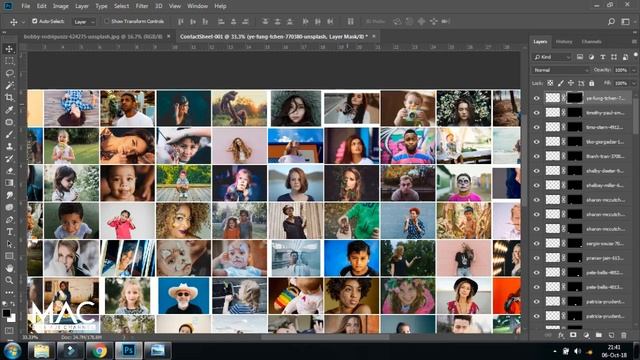Hide the thanh-tran layer
640x360 pixels.
pos(537,156)
